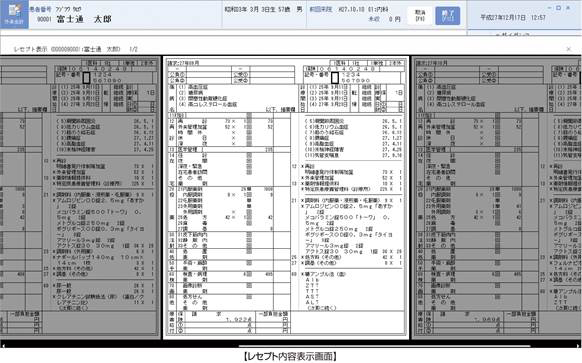Select patient name 富士通 太郎 in header
This screenshot has height=363, width=582.
[84, 19]
